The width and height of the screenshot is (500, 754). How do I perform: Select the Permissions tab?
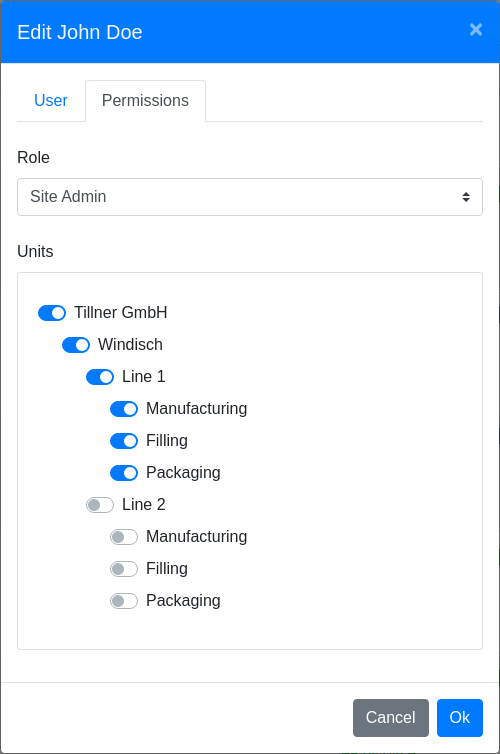coord(145,101)
